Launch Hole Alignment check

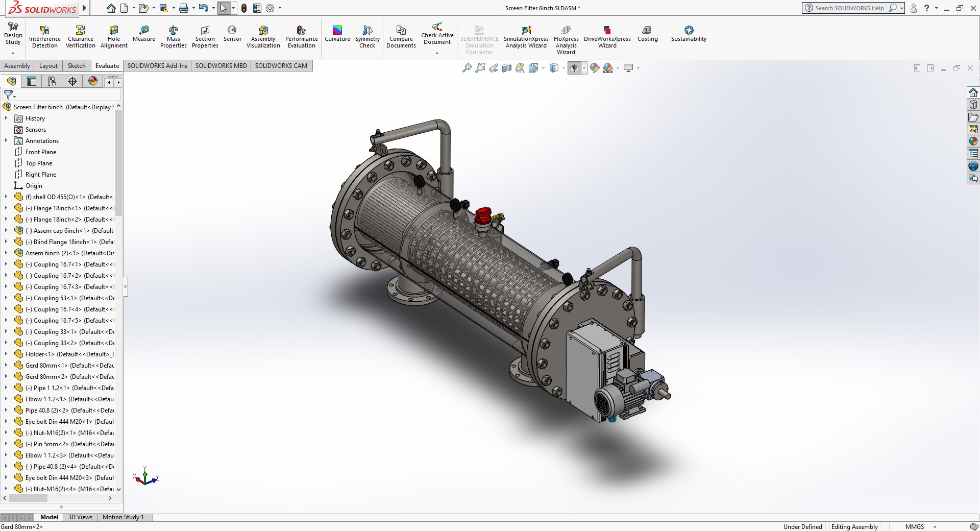(114, 37)
